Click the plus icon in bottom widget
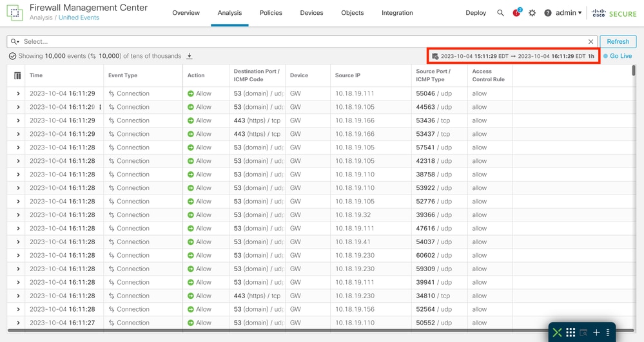The width and height of the screenshot is (644, 342). [x=596, y=332]
